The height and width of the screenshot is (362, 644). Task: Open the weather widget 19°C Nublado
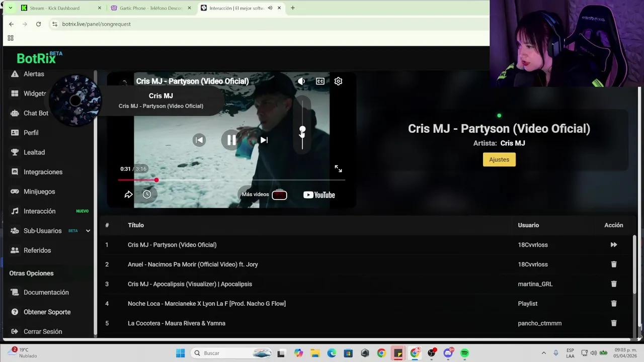tap(23, 353)
